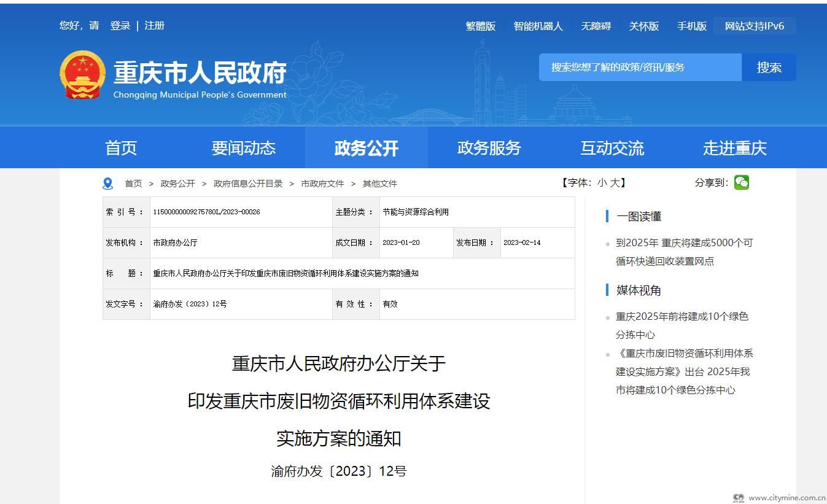Screen dimensions: 827x504
Task: Open the 政务服务 menu item
Action: 489,148
